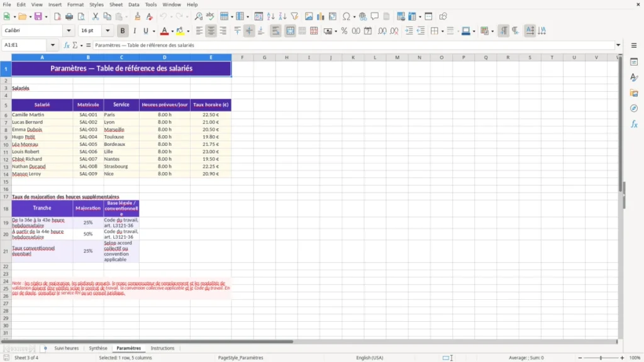This screenshot has height=362, width=644.
Task: Click the Function Wizard fx icon
Action: pos(67,45)
